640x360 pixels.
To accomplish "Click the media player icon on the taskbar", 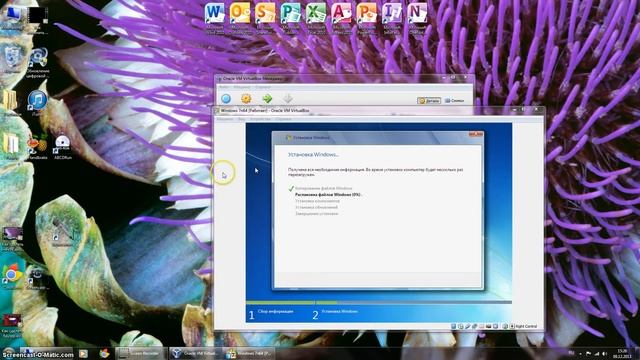I will 83,353.
